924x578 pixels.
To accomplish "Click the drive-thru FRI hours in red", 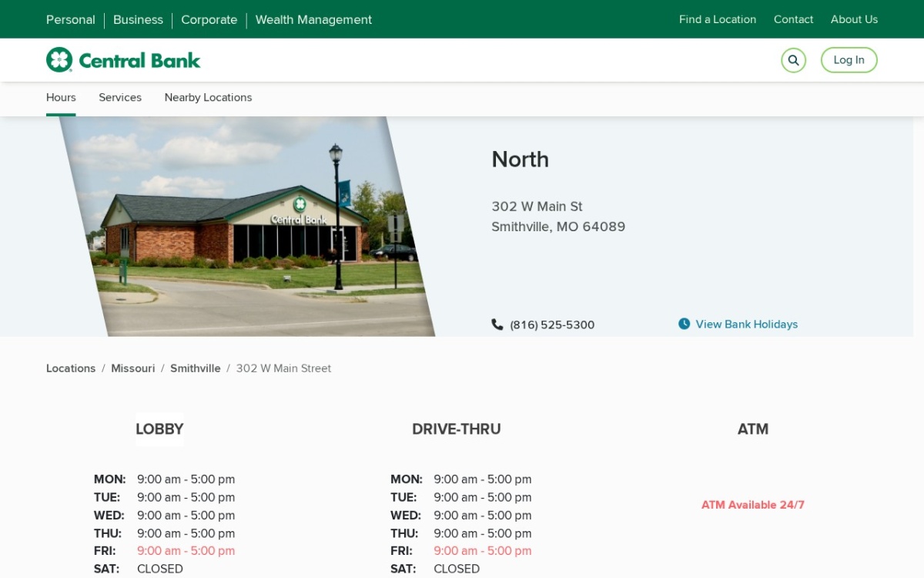I will coord(483,551).
